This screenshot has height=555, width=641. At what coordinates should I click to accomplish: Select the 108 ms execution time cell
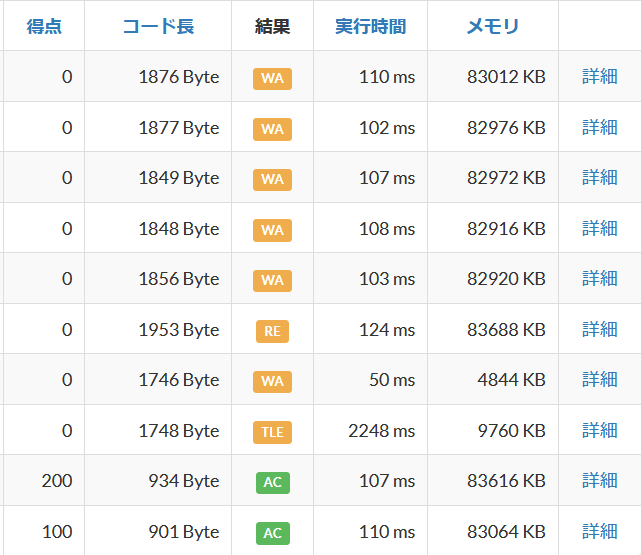[x=370, y=228]
